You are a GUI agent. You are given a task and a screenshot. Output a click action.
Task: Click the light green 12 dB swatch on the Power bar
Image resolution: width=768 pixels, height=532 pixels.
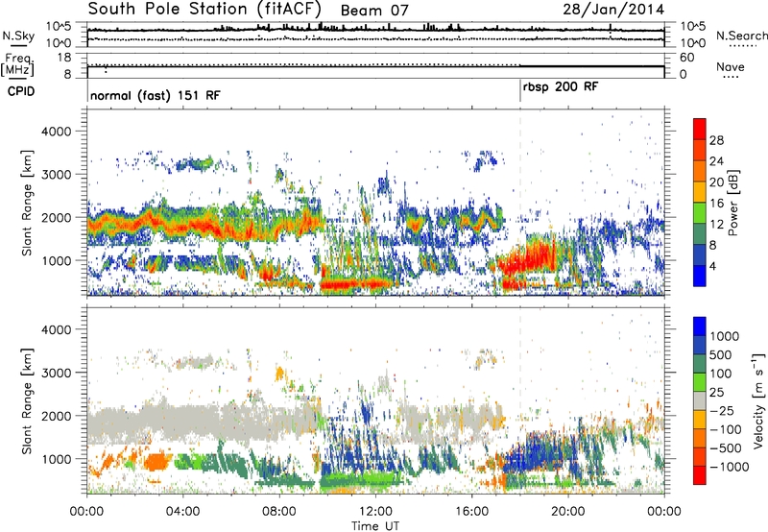point(700,213)
